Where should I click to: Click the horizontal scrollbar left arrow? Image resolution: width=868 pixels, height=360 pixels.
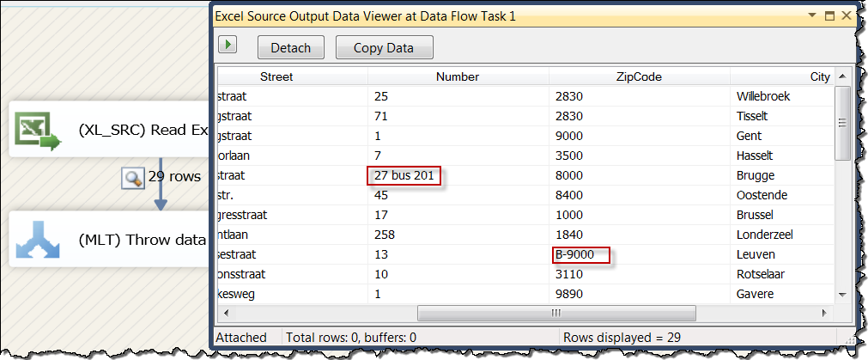tap(224, 313)
